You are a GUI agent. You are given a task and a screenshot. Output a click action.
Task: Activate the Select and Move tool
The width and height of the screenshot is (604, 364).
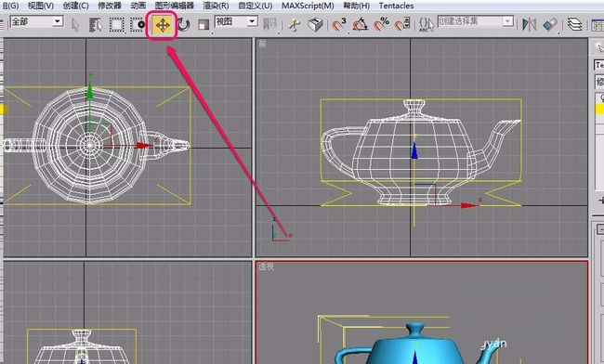click(x=163, y=25)
